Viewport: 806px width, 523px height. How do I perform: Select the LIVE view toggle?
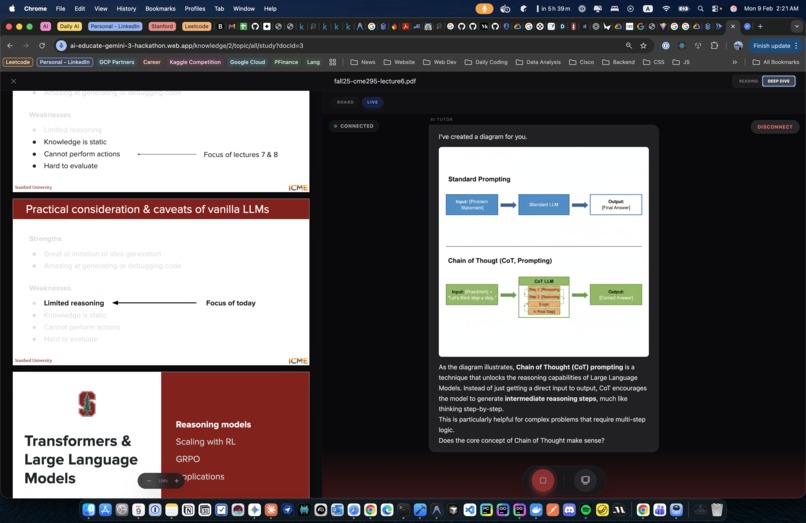pyautogui.click(x=372, y=102)
